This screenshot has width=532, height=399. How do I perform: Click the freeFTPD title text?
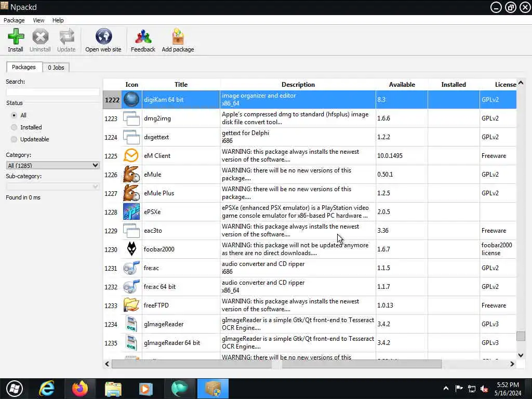click(x=156, y=305)
